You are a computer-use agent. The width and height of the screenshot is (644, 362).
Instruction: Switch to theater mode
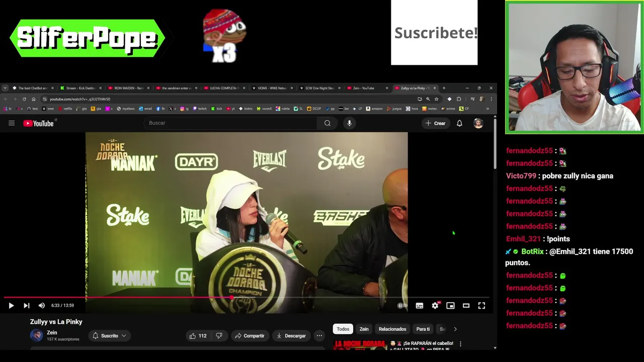pos(466,305)
